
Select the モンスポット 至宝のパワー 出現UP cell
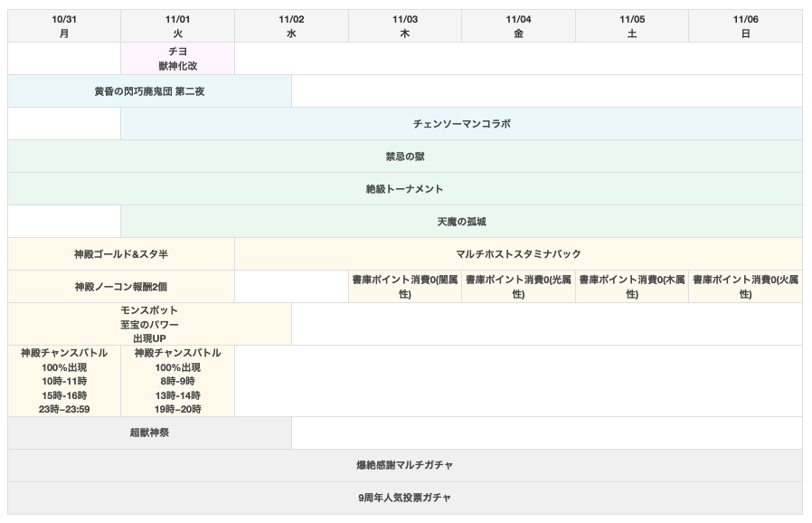coord(150,325)
